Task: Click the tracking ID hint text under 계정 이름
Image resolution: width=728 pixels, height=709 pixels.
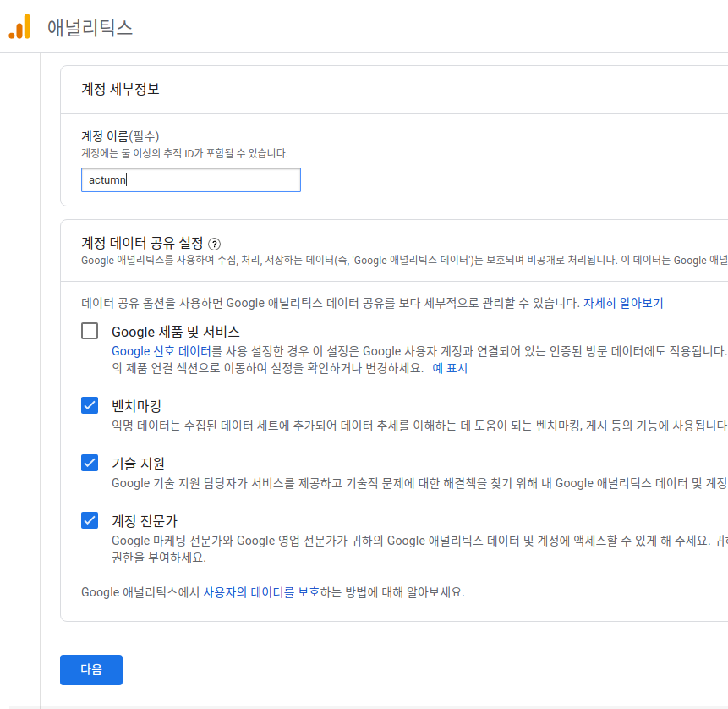Action: pyautogui.click(x=185, y=153)
